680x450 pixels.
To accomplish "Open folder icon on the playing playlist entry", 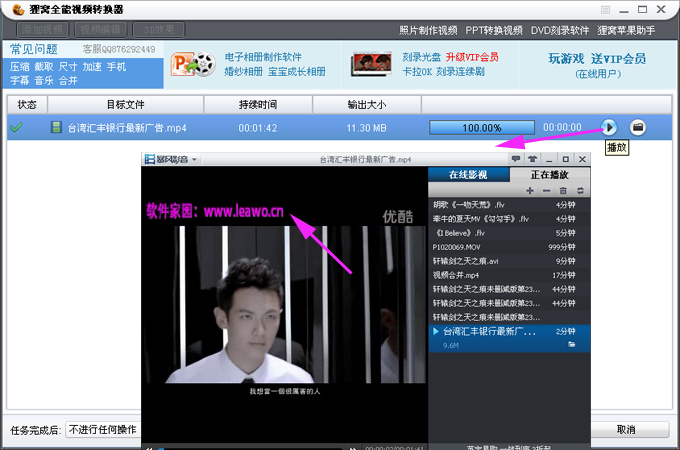I will coord(572,345).
